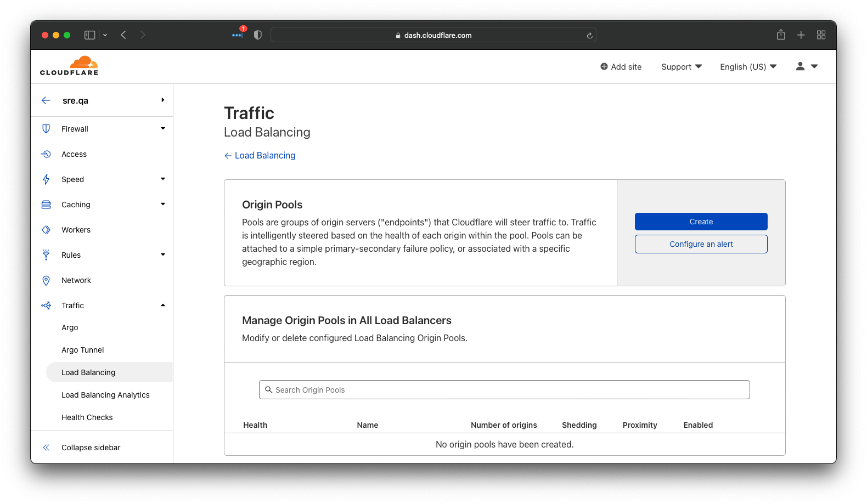Click the Name column header

tap(368, 425)
